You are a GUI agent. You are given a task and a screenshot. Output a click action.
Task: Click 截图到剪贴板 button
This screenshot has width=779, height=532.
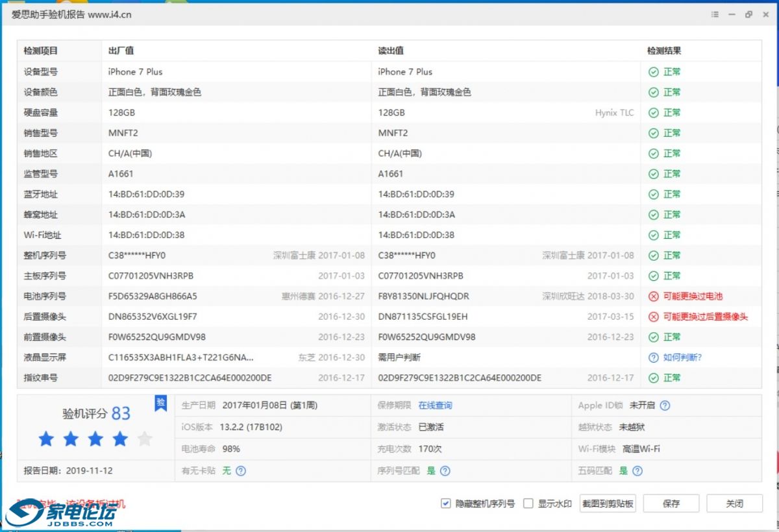pos(608,503)
